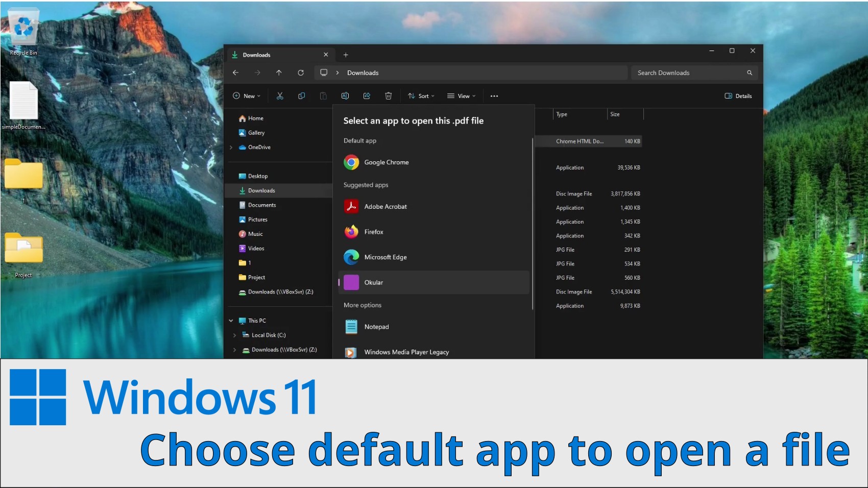Select Adobe Acrobat from suggested apps
The image size is (868, 488).
click(x=385, y=207)
